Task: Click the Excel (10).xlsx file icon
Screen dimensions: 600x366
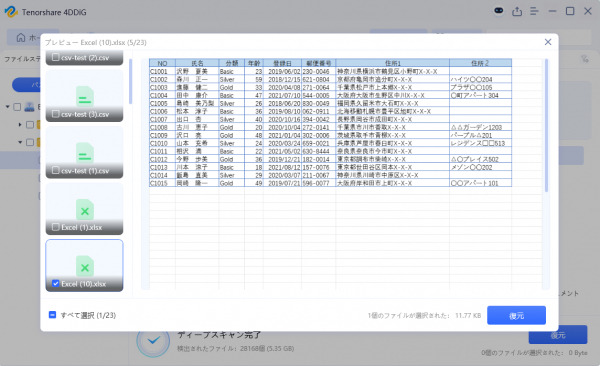Action: (85, 266)
